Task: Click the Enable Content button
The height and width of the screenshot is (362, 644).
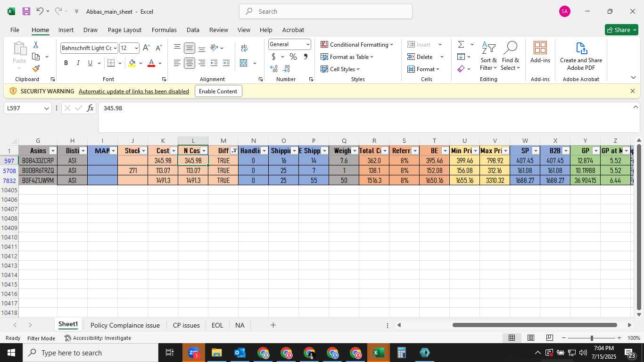Action: 218,91
